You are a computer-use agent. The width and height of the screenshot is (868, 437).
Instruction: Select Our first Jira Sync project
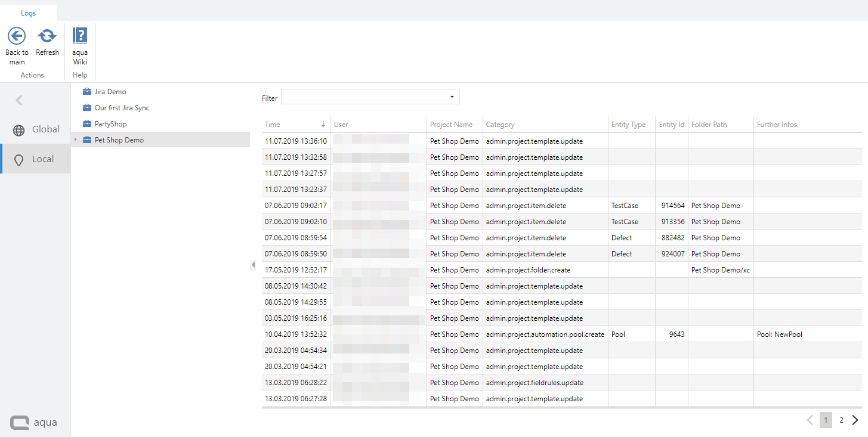pyautogui.click(x=122, y=108)
